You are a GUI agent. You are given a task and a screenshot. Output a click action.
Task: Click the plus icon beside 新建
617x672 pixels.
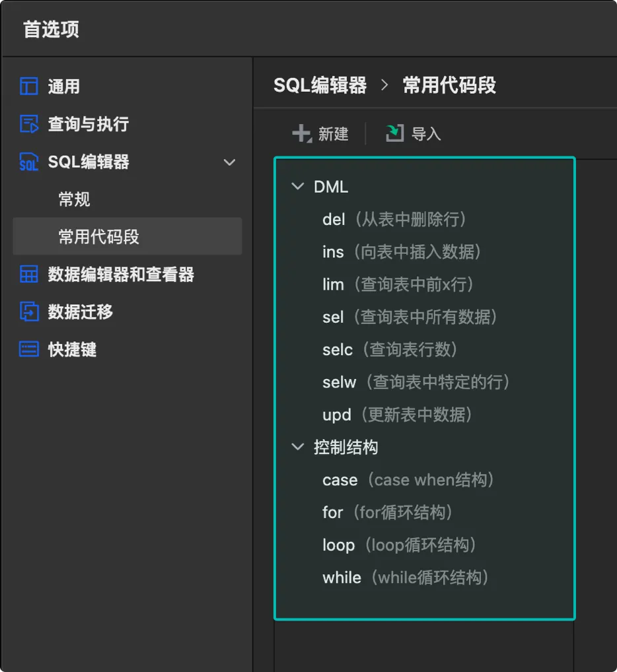[x=302, y=134]
